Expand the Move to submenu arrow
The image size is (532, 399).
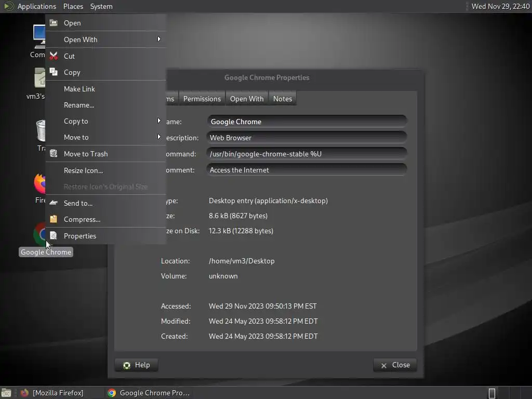[159, 137]
